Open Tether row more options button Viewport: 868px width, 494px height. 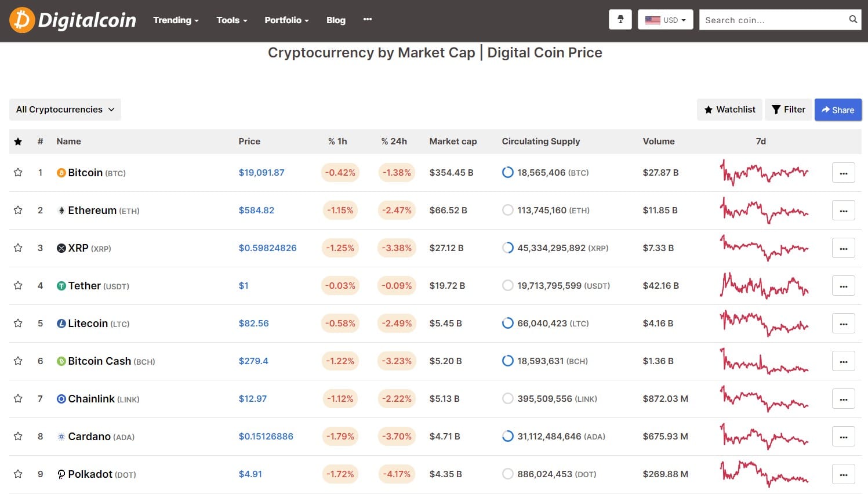click(844, 286)
